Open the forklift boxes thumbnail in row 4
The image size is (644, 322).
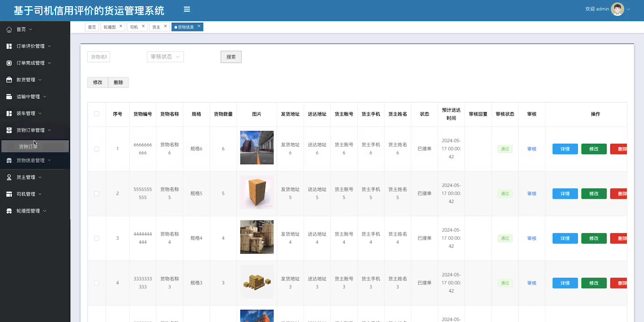(257, 282)
